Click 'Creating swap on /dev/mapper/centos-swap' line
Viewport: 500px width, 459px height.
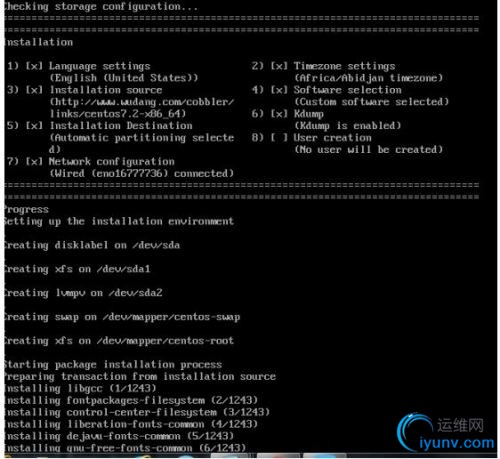click(122, 317)
